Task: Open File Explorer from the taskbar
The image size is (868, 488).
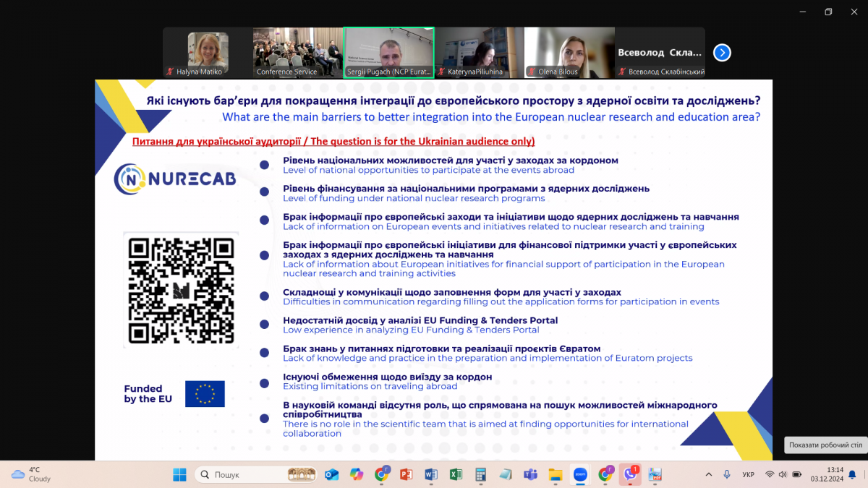Action: [556, 475]
